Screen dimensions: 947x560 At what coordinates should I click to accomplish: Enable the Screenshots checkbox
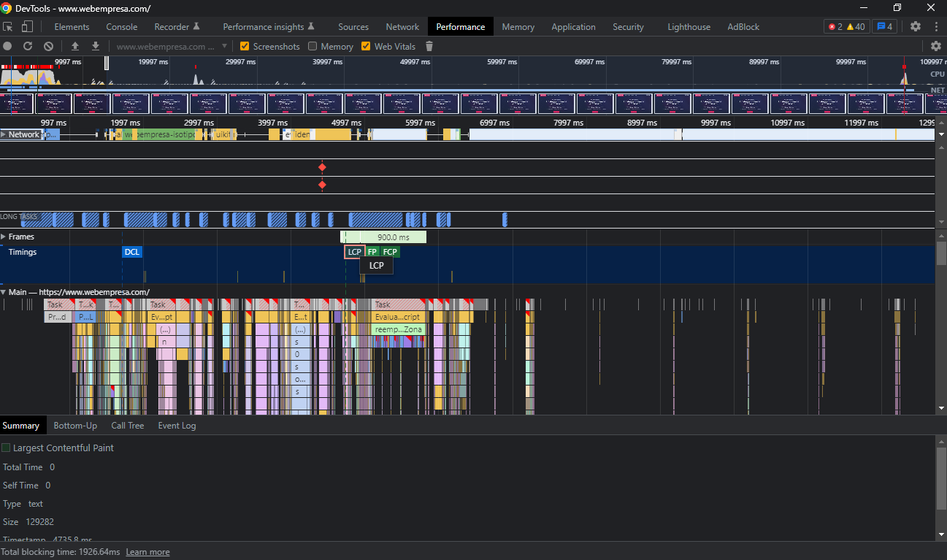pyautogui.click(x=245, y=46)
